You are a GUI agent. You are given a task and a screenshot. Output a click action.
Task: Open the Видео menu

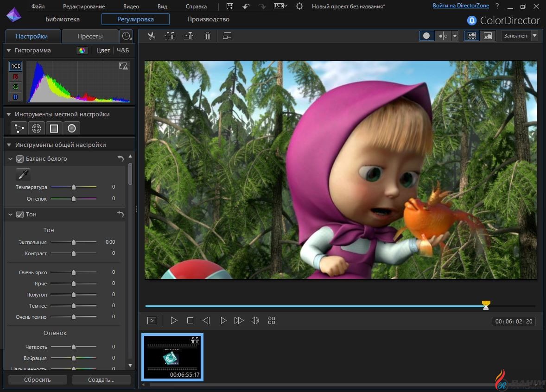point(131,6)
